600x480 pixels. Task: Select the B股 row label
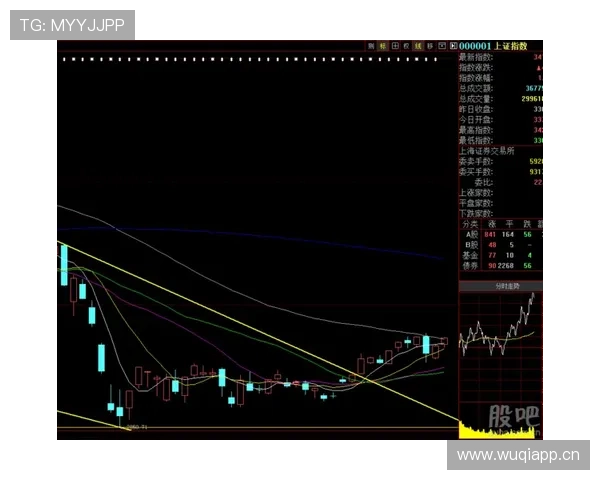coord(471,245)
